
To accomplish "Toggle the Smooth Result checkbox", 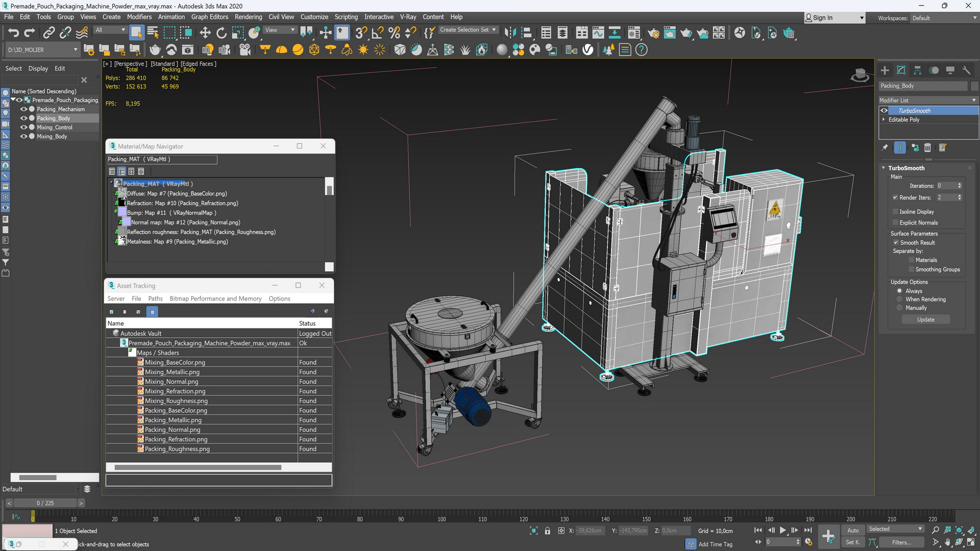I will (895, 243).
